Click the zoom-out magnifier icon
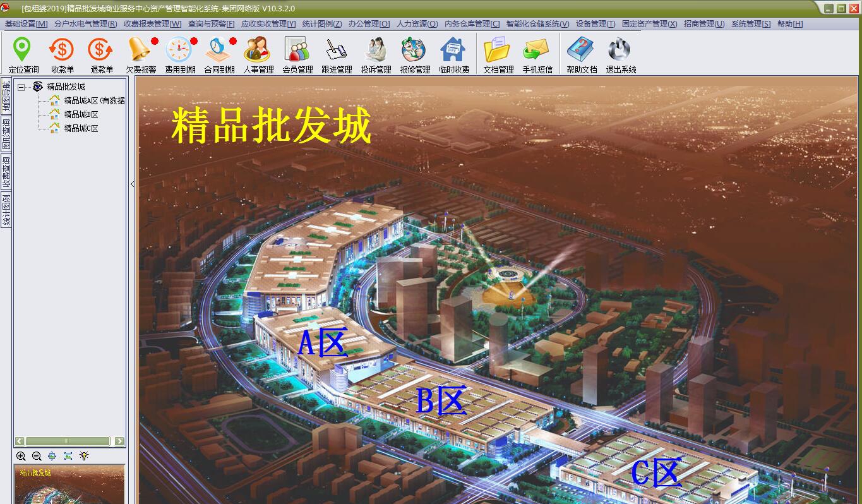 coord(36,456)
